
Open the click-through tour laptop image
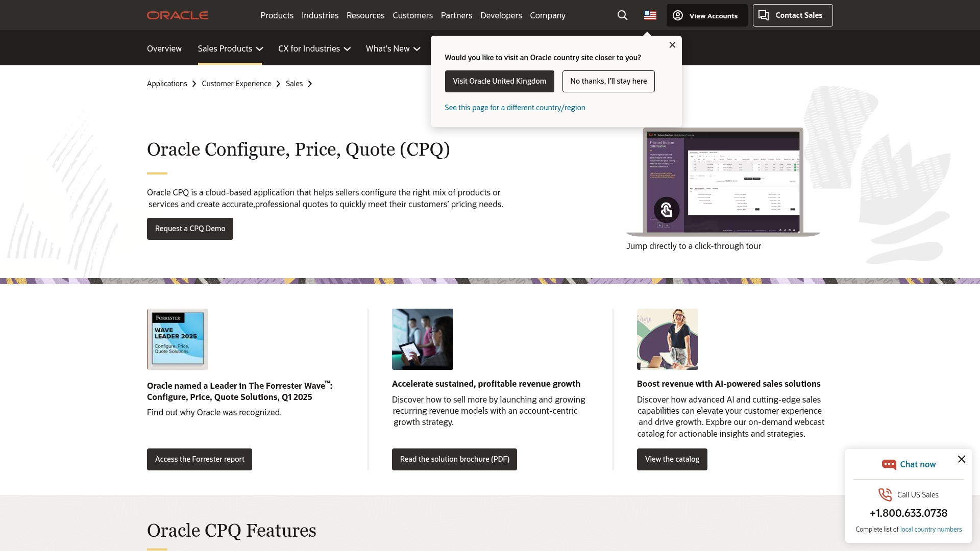click(722, 182)
